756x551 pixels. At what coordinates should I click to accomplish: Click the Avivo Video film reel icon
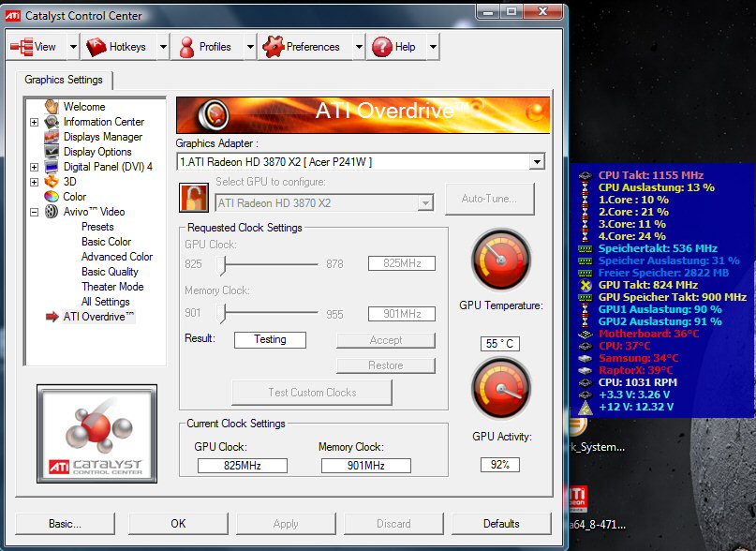coord(52,212)
